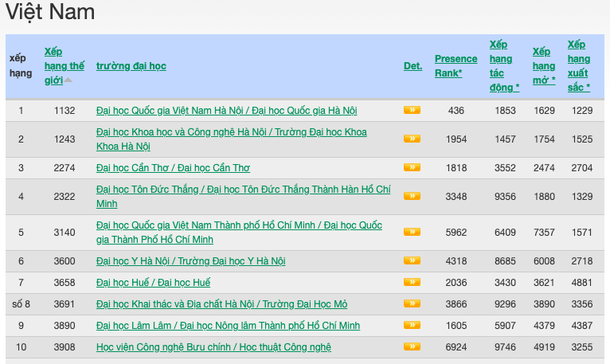
Task: Click presence rank value 5962
Action: coord(456,233)
